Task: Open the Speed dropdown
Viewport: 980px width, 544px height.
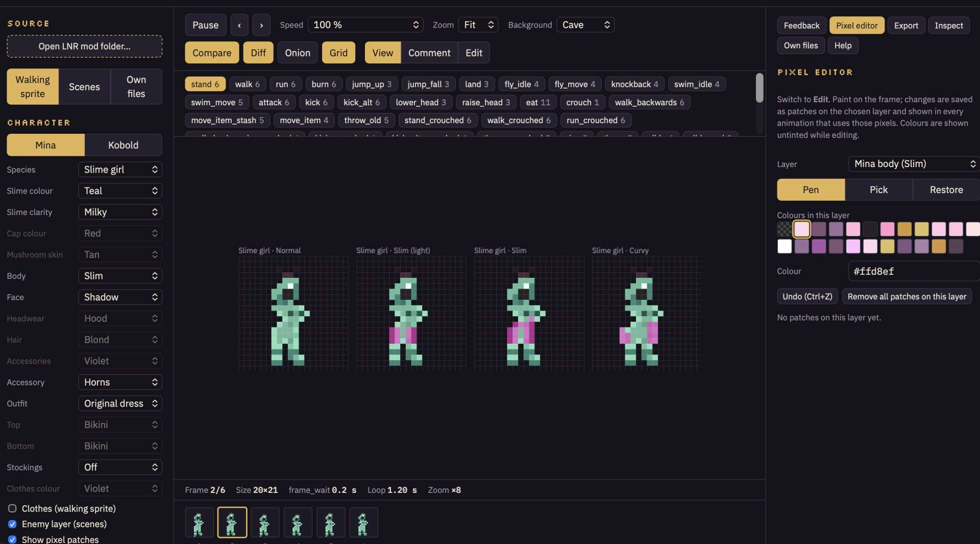Action: (x=365, y=25)
